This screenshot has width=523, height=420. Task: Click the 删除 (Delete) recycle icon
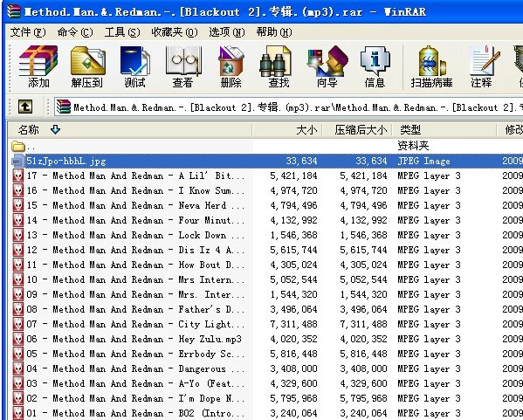231,67
